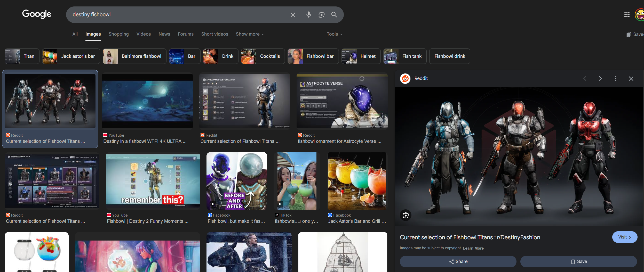Show previous image in preview panel
Viewport: 644px width, 272px height.
click(x=585, y=79)
